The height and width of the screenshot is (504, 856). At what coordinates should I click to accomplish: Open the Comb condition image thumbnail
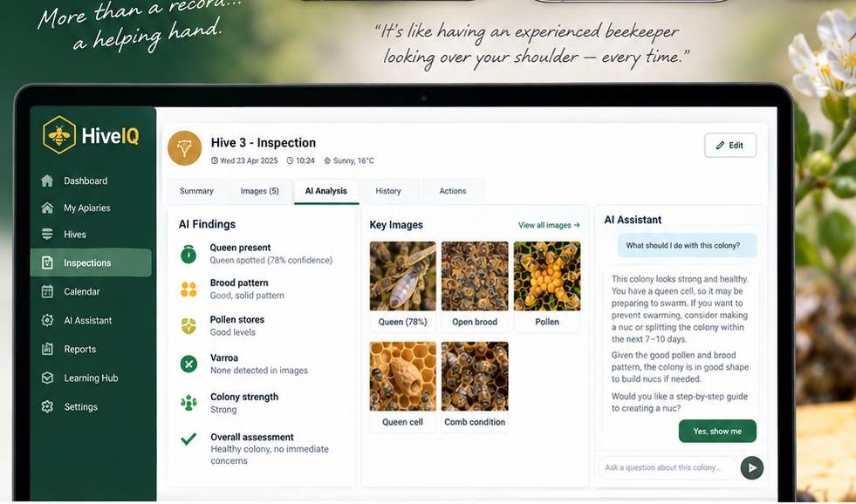pyautogui.click(x=475, y=377)
